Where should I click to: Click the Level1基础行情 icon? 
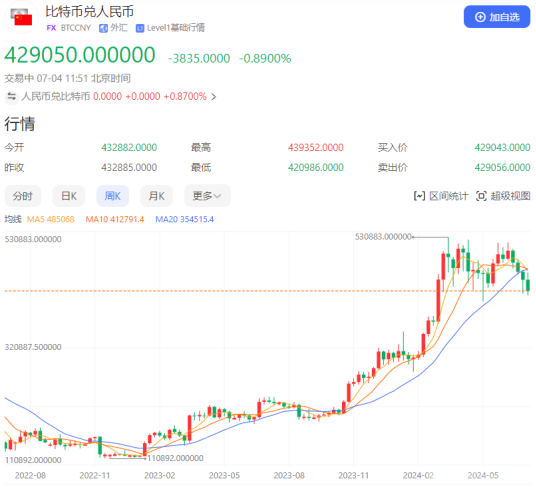pos(140,28)
